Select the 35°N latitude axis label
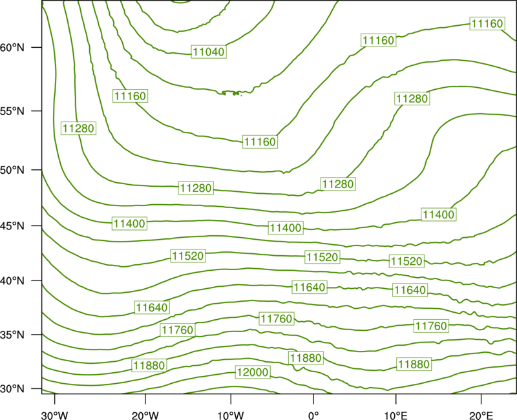 pos(12,335)
